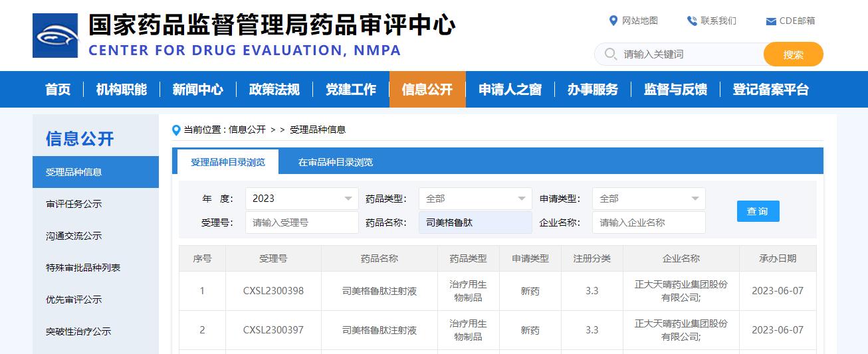Click the 药品类型 column header
Image resolution: width=868 pixels, height=354 pixels.
coord(468,258)
